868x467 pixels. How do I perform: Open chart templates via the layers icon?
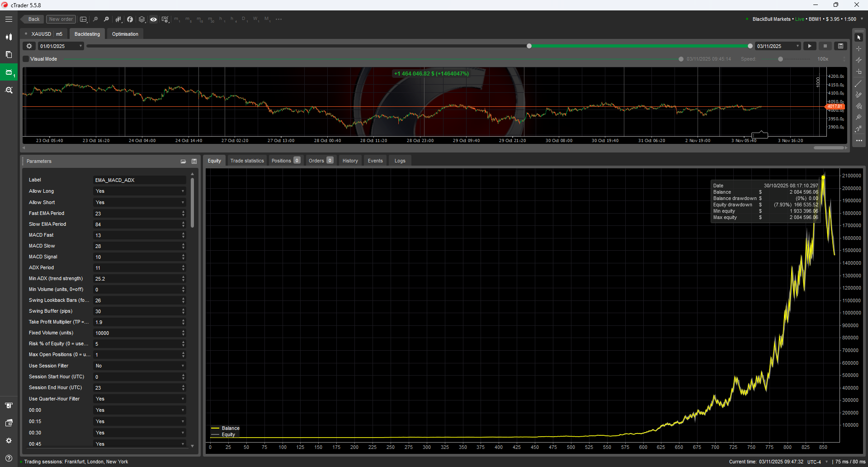142,19
